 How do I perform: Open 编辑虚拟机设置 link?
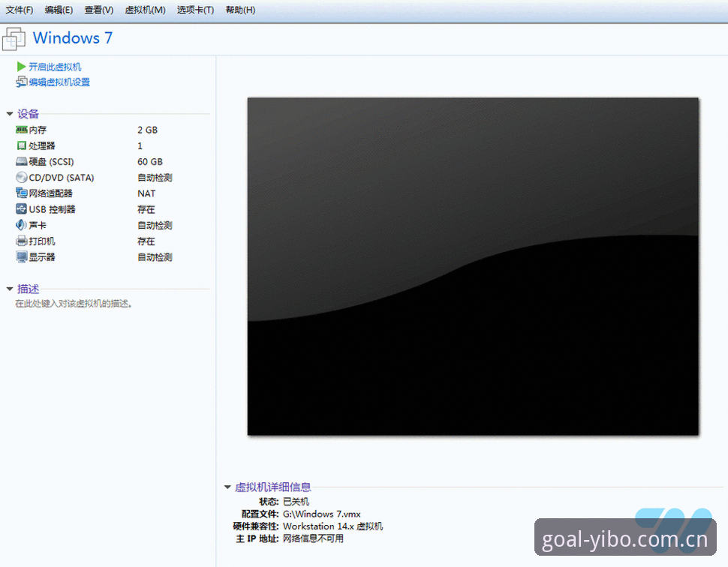coord(59,82)
